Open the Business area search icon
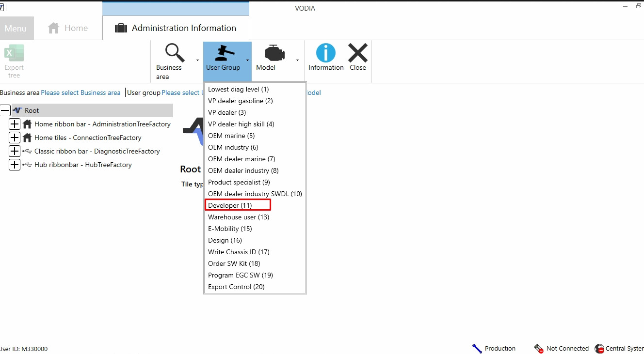This screenshot has width=644, height=354. pos(175,53)
